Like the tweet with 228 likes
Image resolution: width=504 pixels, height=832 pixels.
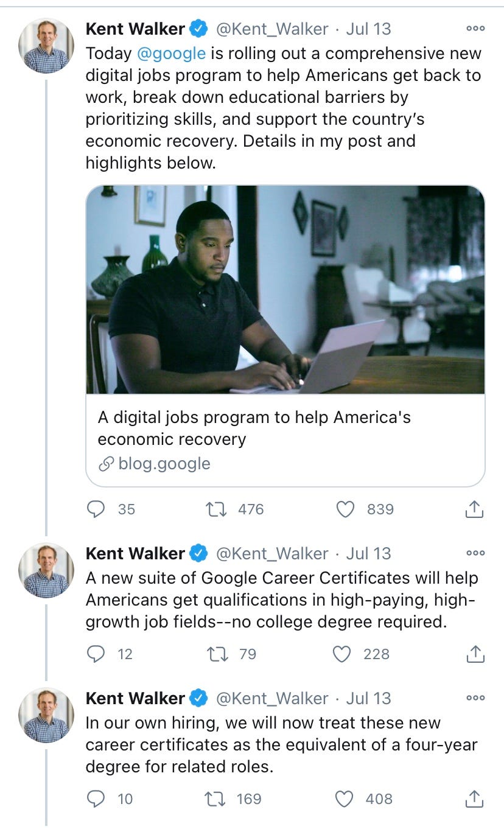click(x=342, y=654)
